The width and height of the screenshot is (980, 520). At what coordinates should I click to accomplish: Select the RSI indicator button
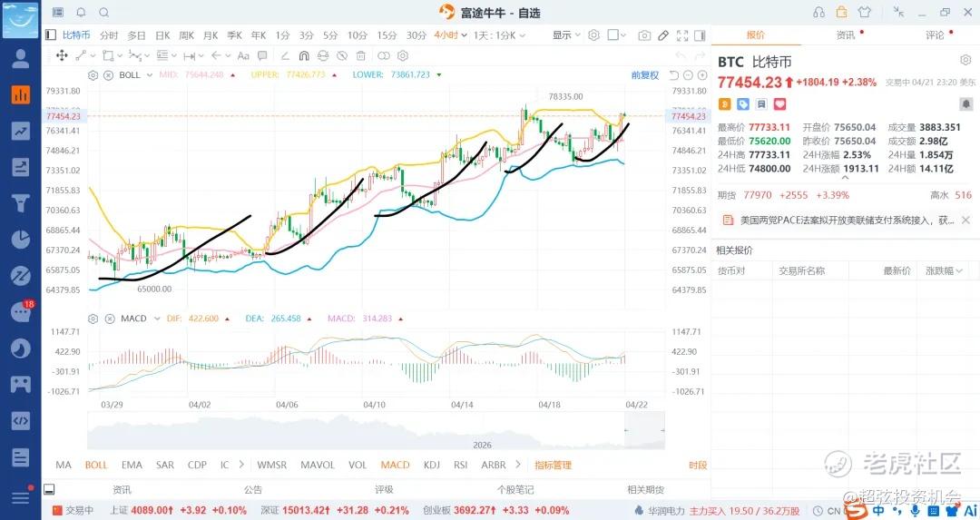pyautogui.click(x=461, y=465)
